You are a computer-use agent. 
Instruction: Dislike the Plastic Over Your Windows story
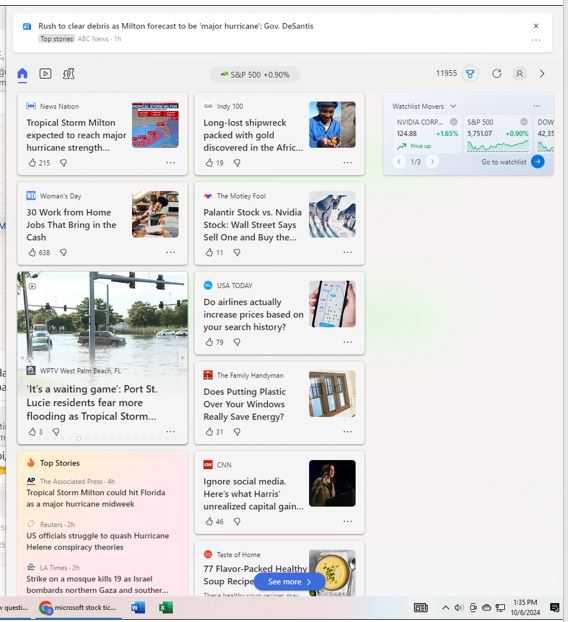click(x=237, y=432)
